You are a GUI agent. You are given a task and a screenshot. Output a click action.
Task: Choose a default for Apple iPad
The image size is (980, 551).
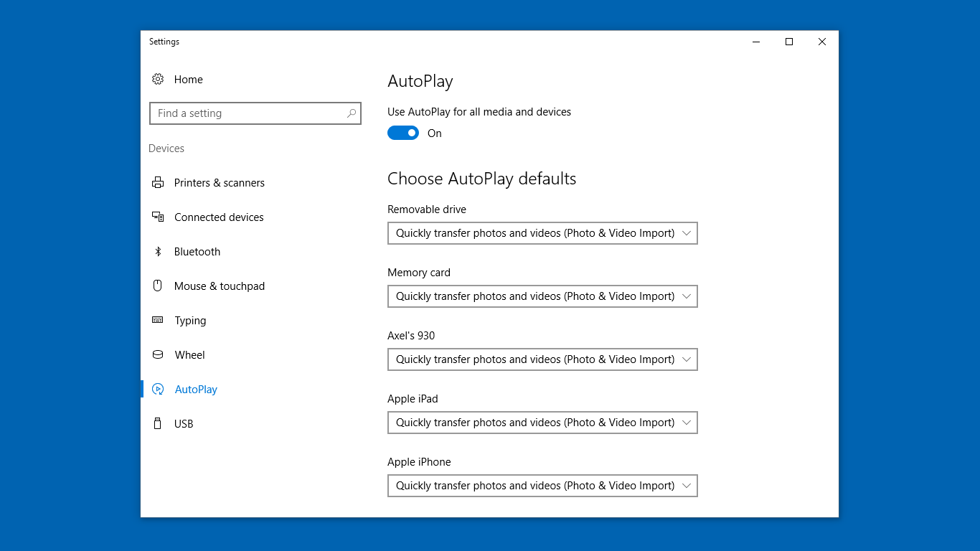coord(542,423)
